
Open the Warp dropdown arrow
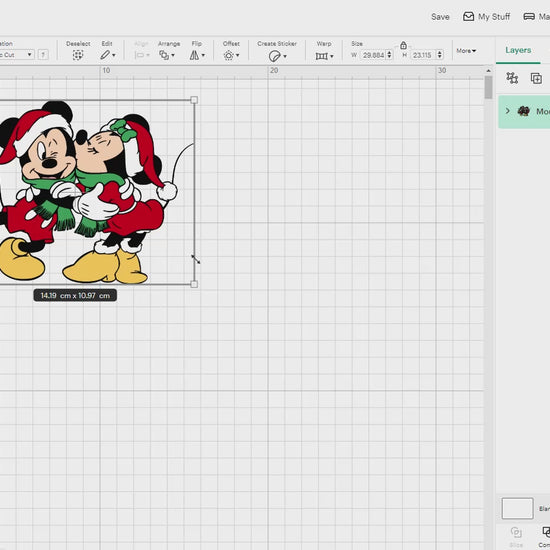(332, 56)
